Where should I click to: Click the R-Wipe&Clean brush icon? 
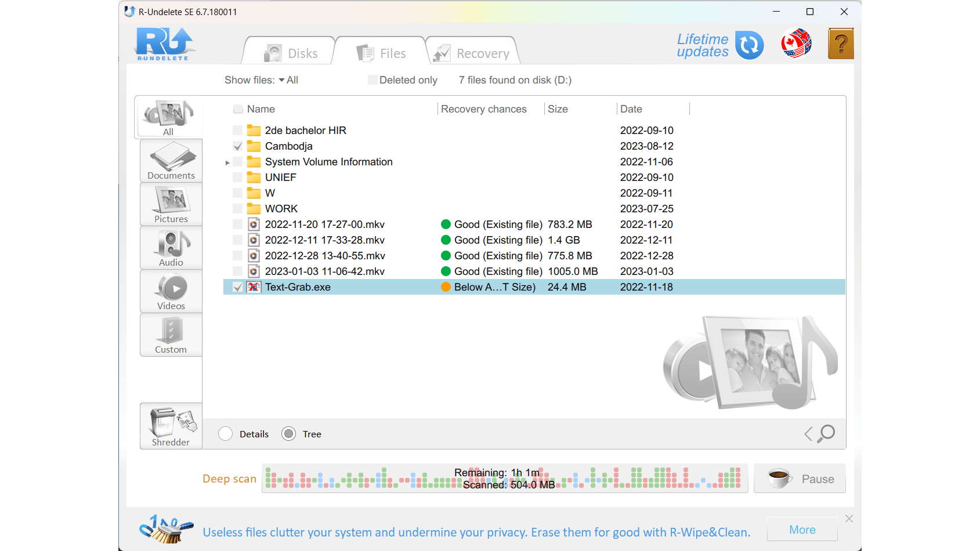pos(167,529)
